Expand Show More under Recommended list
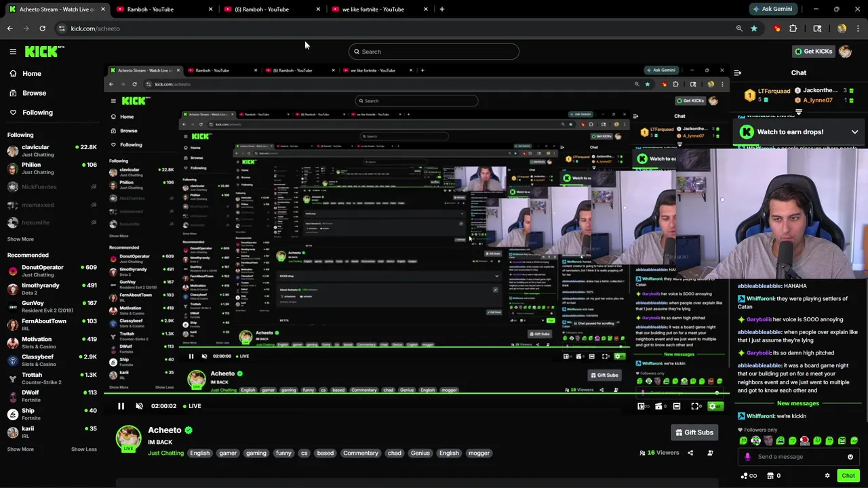 (20, 449)
